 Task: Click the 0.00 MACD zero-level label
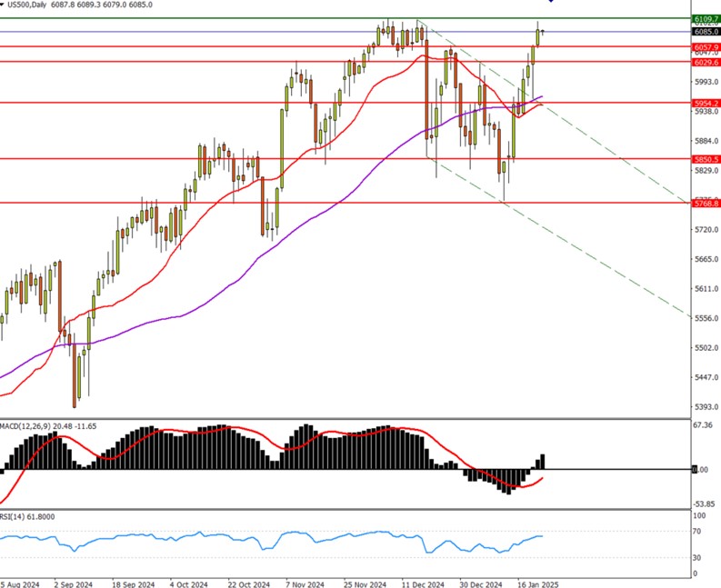[700, 470]
